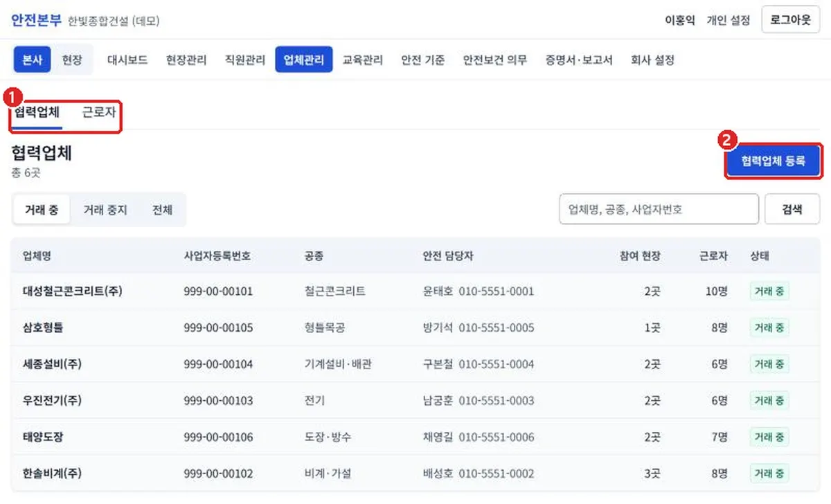Click the 안전 담당자 column header

(x=448, y=256)
